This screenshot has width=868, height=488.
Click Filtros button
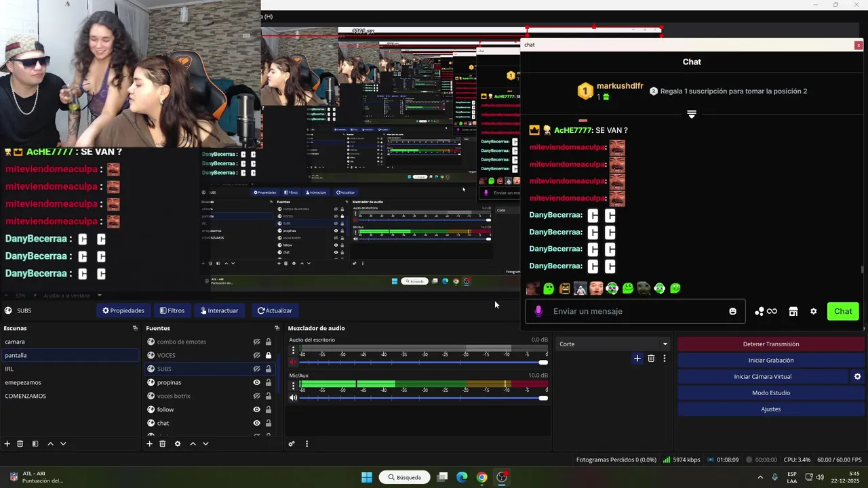[172, 310]
